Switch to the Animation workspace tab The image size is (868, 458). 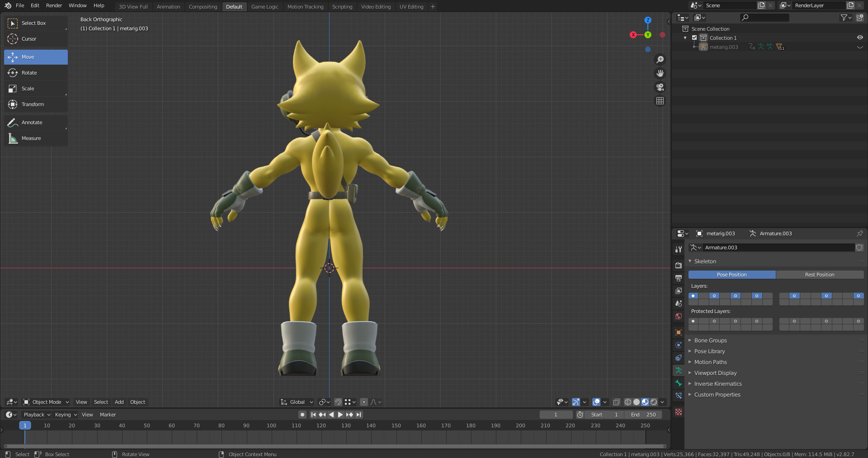[168, 7]
